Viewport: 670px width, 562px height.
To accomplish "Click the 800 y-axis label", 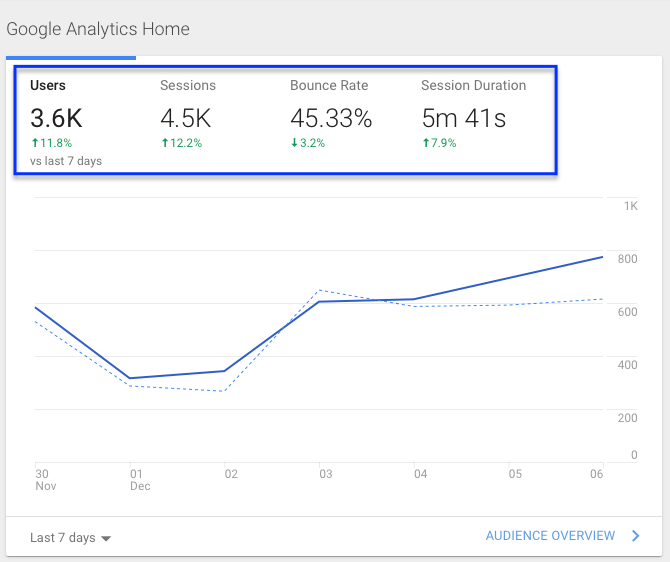I will (627, 259).
